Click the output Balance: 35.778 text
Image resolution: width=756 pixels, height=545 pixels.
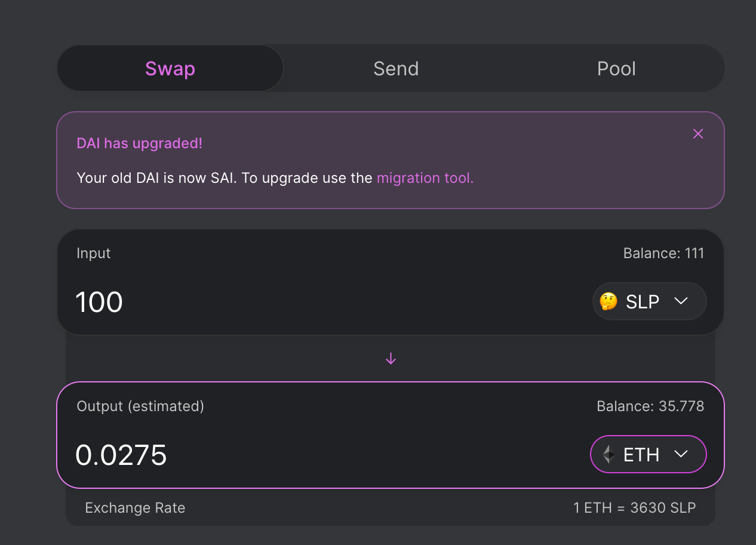pyautogui.click(x=650, y=406)
